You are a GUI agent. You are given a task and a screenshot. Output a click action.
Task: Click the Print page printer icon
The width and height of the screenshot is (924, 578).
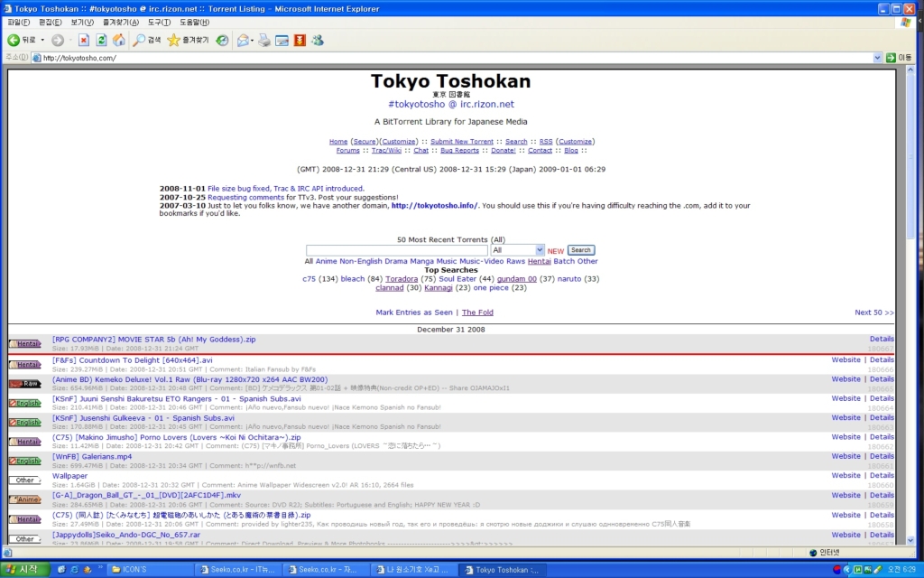264,40
